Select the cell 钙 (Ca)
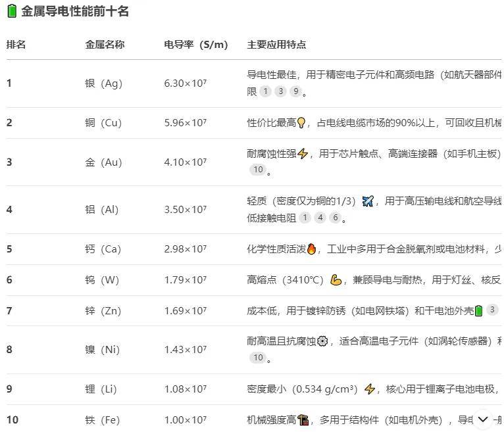This screenshot has height=432, width=504. 103,249
